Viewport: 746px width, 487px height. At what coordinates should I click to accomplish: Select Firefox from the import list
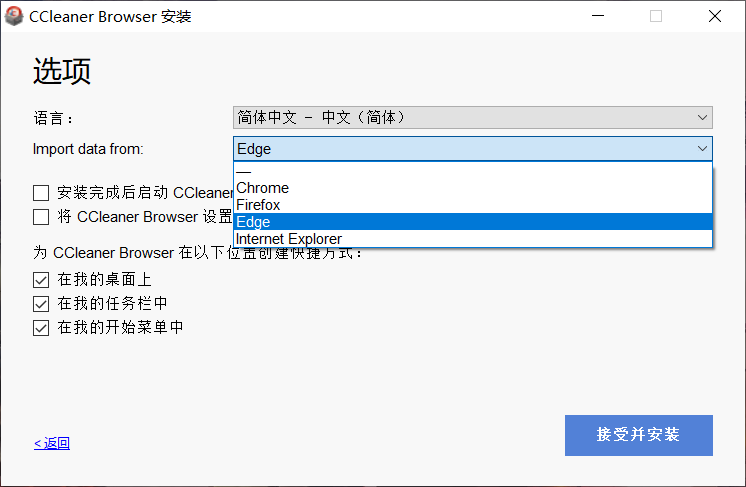[259, 205]
